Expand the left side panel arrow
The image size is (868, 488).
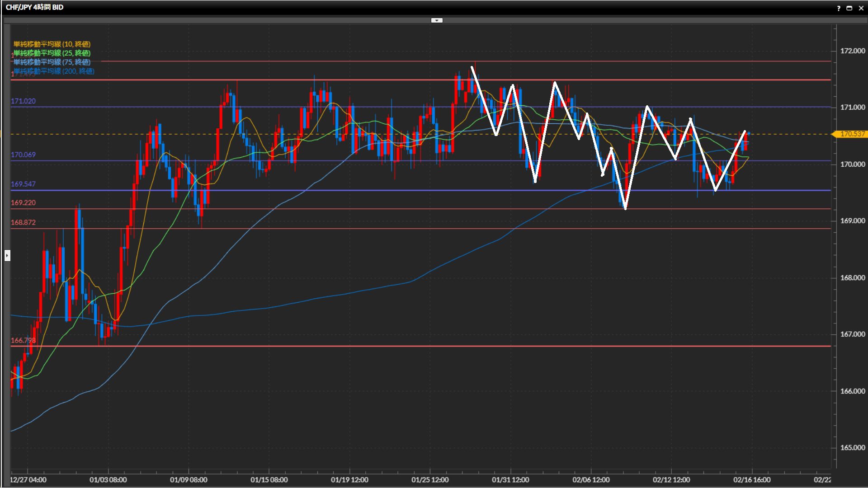(7, 256)
